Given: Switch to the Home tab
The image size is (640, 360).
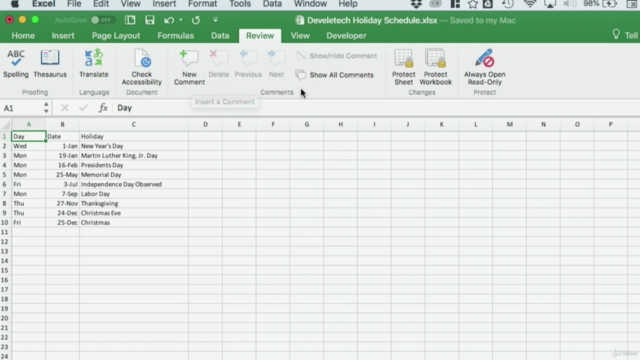Looking at the screenshot, I should pyautogui.click(x=23, y=36).
